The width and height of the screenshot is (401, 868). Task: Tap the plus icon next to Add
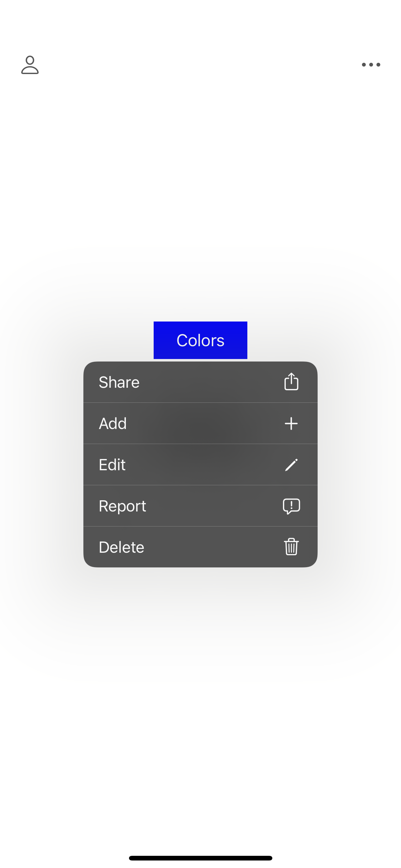point(291,424)
